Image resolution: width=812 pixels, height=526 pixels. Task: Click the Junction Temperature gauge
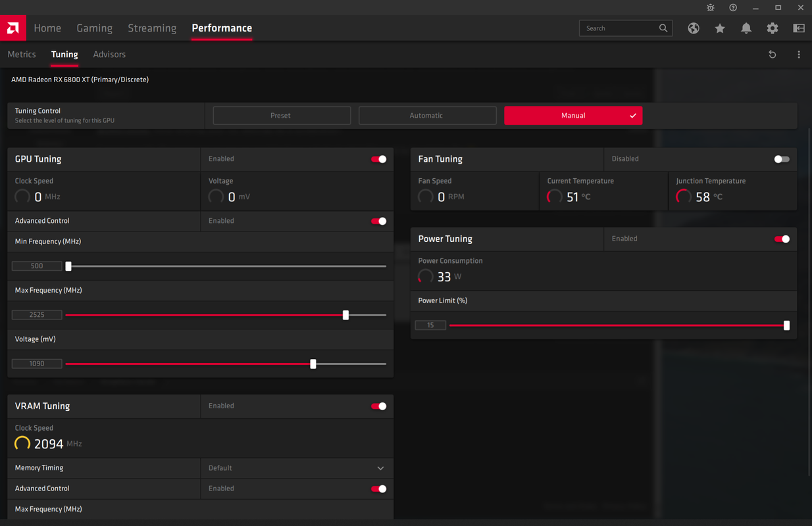coord(684,197)
